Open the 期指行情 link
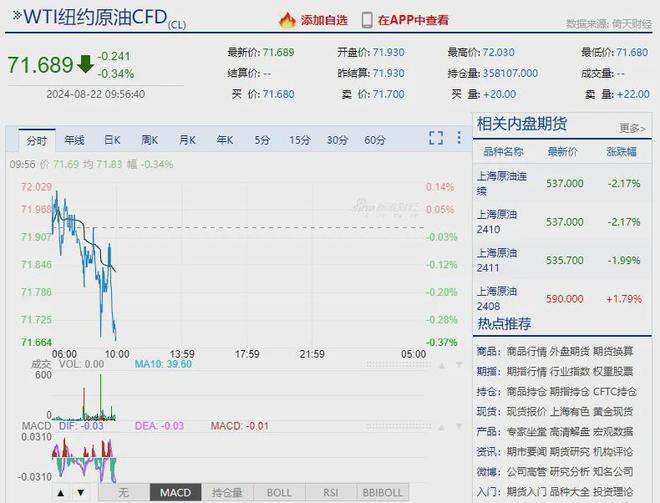The width and height of the screenshot is (660, 503). [526, 372]
